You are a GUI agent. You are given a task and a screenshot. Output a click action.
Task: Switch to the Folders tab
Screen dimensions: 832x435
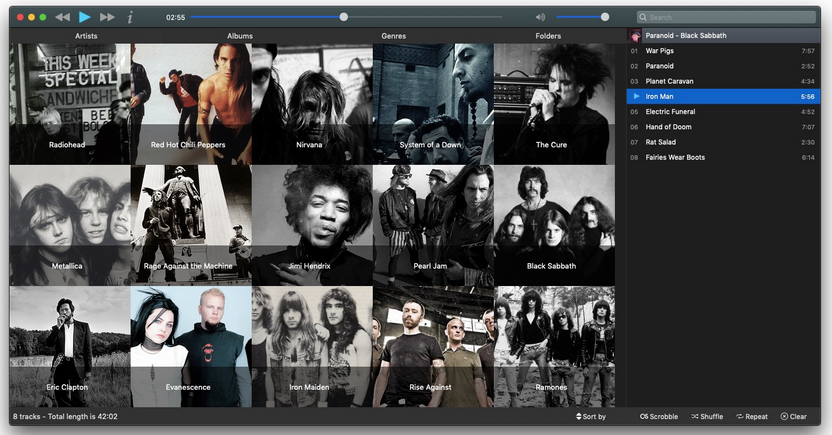tap(548, 36)
